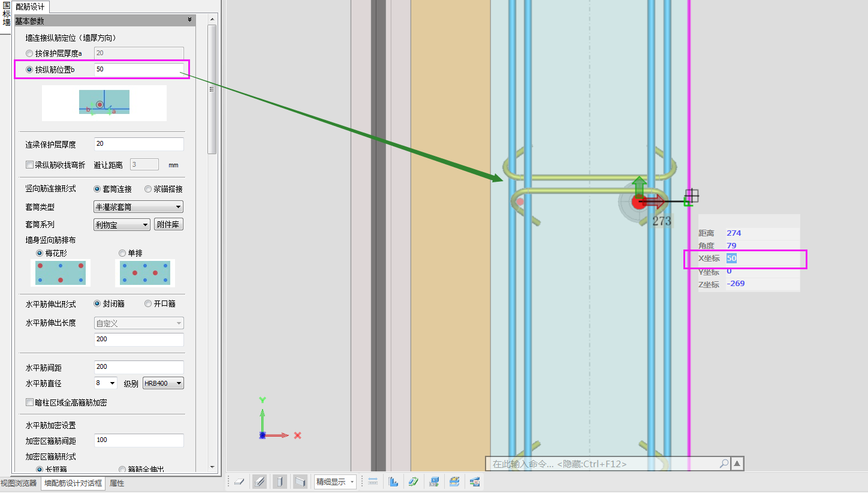The height and width of the screenshot is (493, 868).
Task: Switch to the 视图浏览器 tab
Action: tap(20, 483)
